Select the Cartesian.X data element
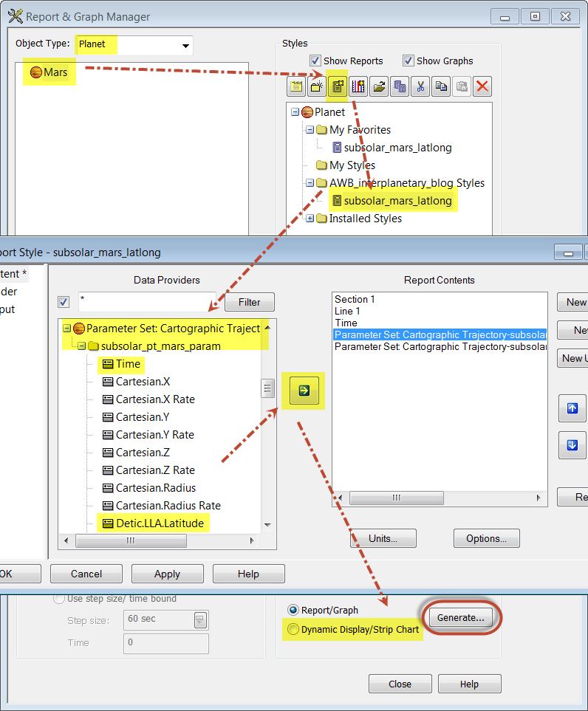Screen dimensions: 588x711 point(136,382)
